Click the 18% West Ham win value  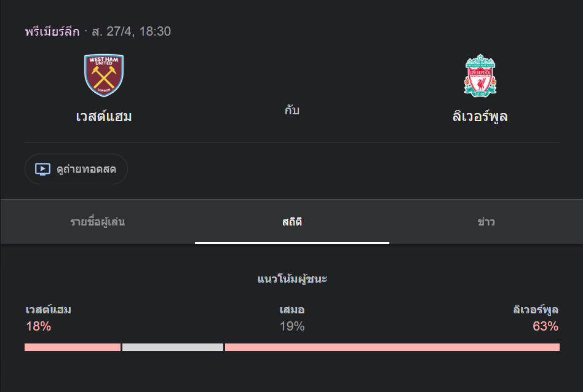(x=38, y=326)
